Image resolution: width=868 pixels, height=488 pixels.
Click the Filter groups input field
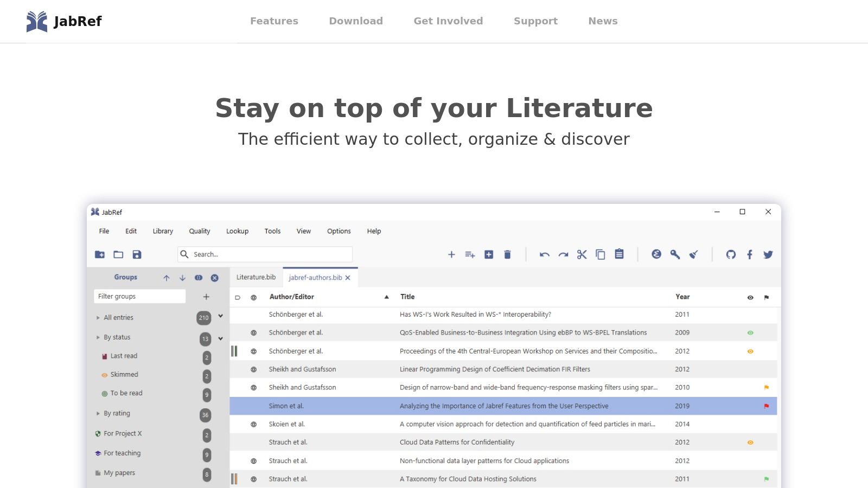tap(139, 297)
